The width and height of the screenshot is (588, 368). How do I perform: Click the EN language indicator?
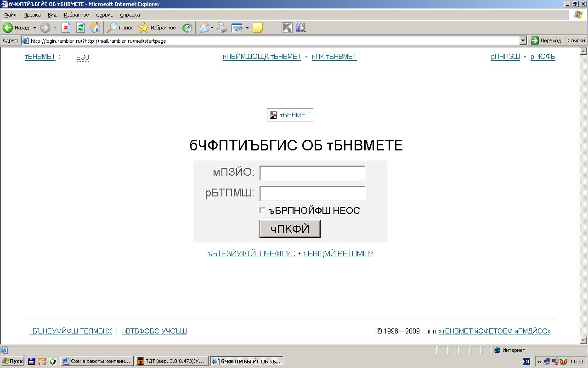point(526,362)
